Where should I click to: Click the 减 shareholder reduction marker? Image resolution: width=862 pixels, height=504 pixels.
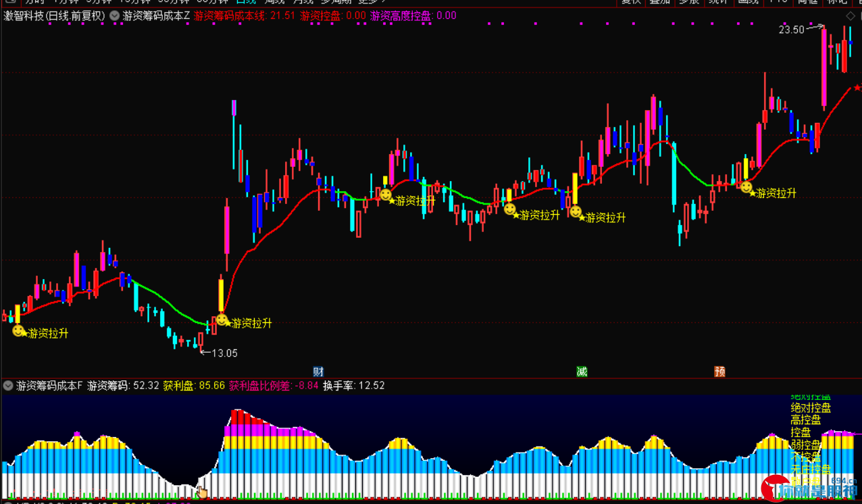(582, 372)
